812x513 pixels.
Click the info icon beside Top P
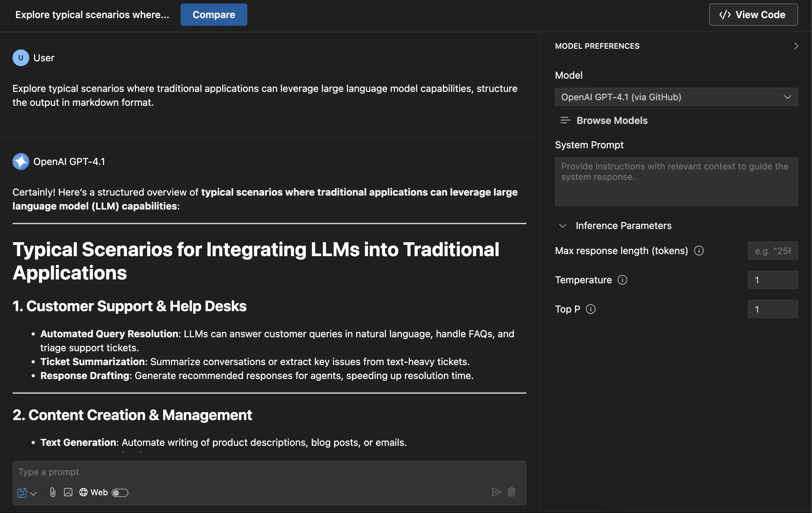(591, 309)
